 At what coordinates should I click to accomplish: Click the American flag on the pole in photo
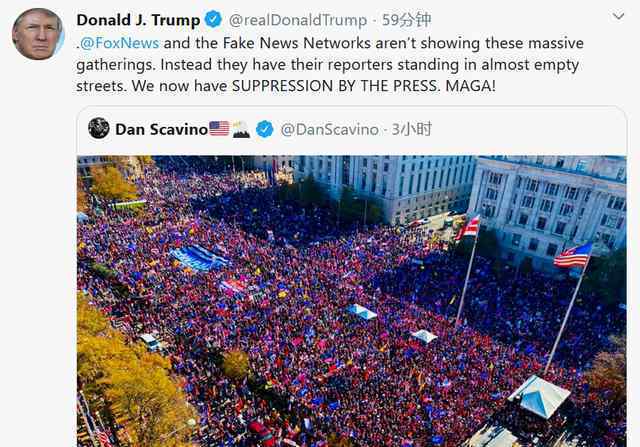573,256
